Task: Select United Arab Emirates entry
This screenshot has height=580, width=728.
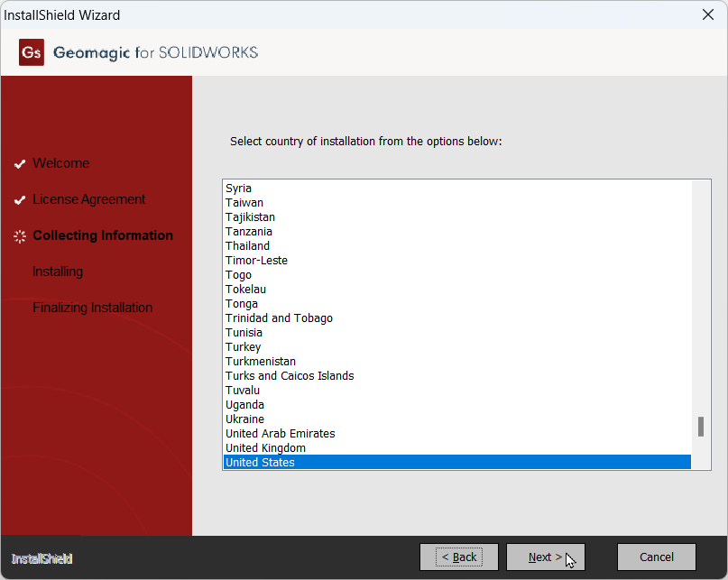Action: 456,433
